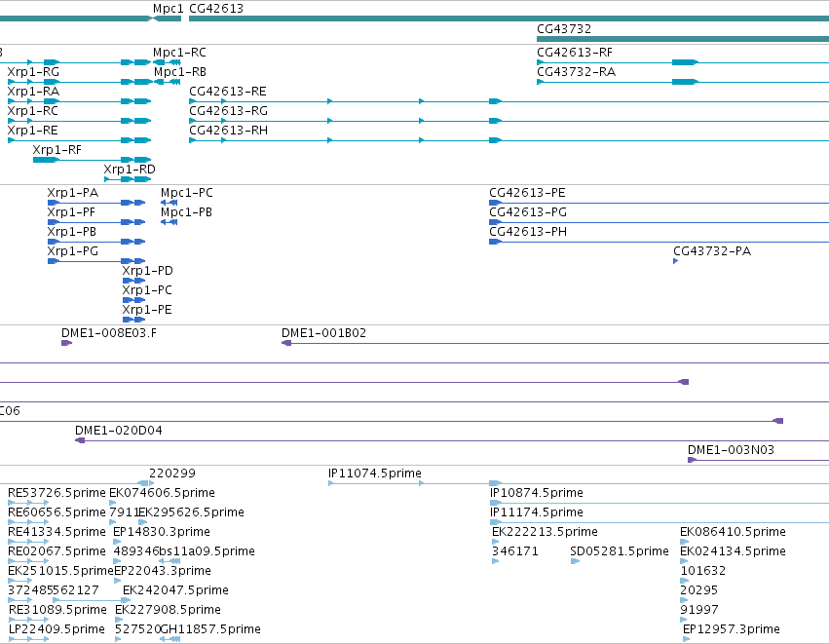Select feature label 220299

click(171, 474)
